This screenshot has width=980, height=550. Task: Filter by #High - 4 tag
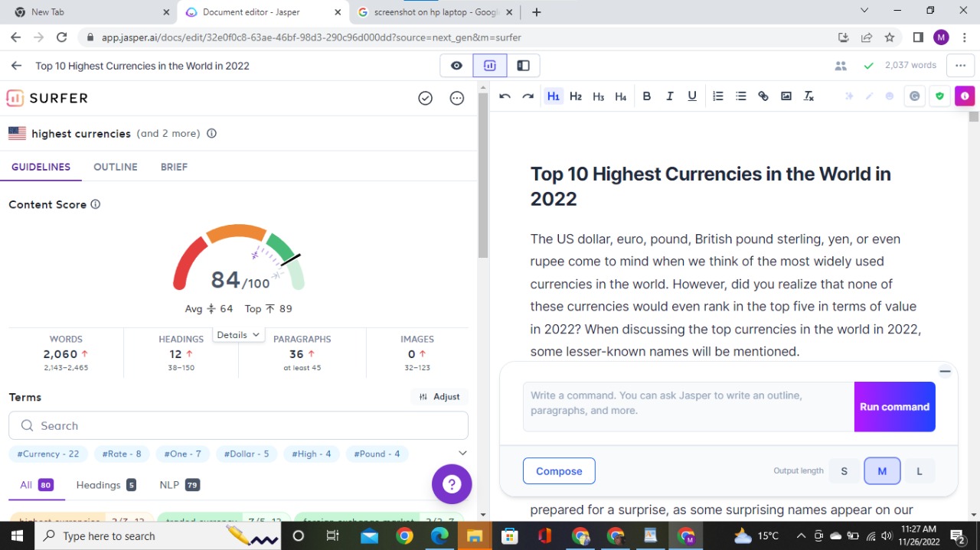pos(312,454)
